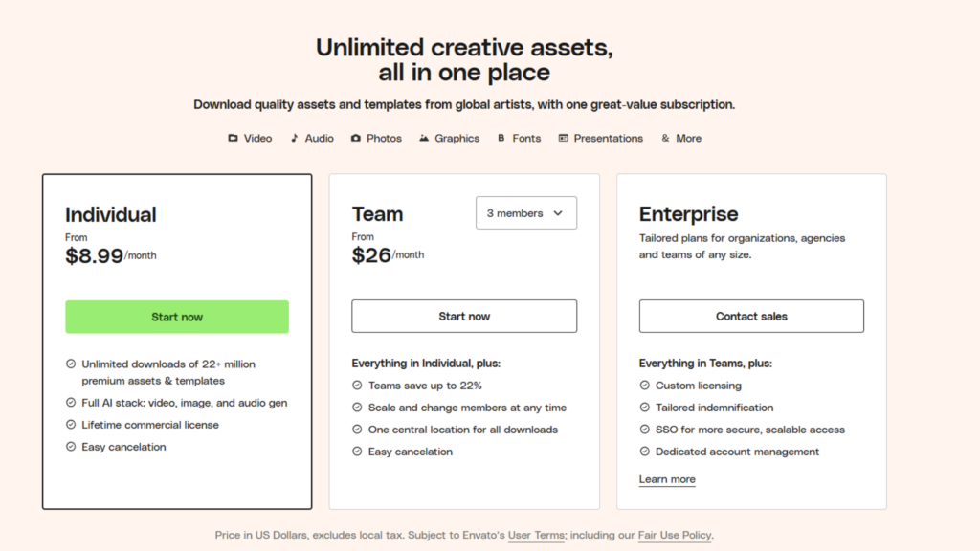Screen dimensions: 980x551
Task: Click the ampersand More icon
Action: pyautogui.click(x=665, y=138)
